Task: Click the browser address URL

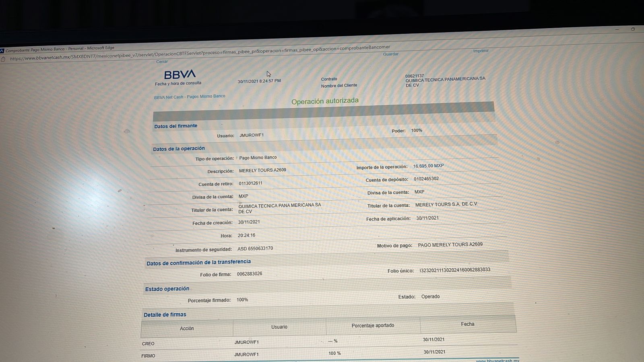Action: pos(200,53)
